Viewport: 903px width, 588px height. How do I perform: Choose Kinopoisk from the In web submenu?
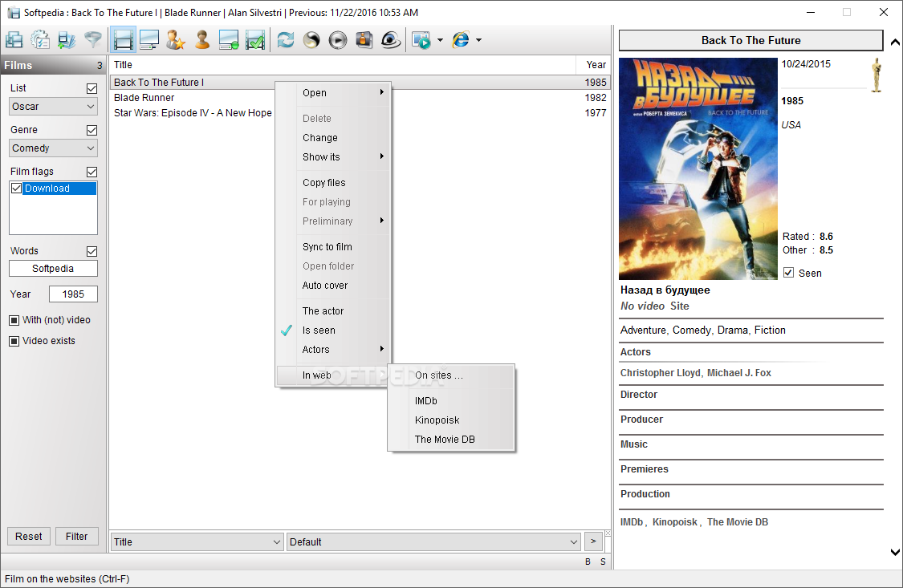(451, 420)
